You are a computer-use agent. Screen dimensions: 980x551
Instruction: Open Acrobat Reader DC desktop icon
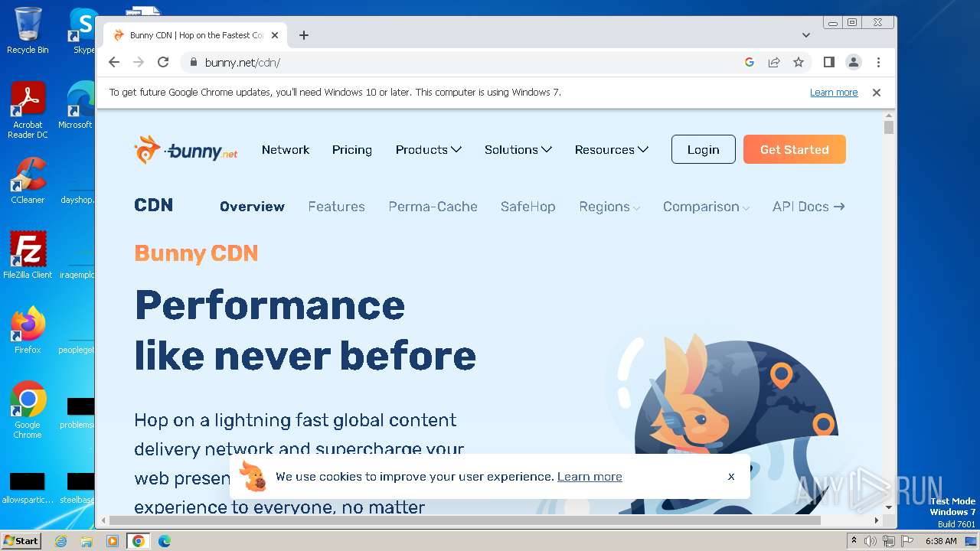[28, 110]
